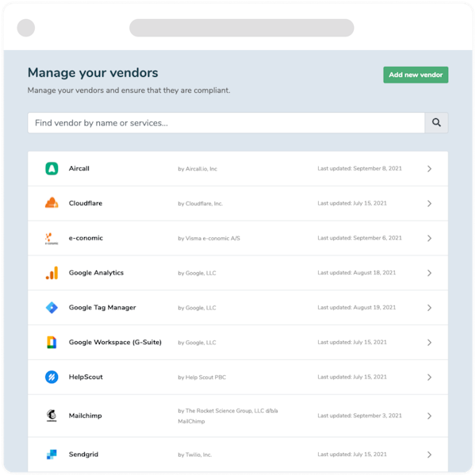Select the Google Tag Manager name
The width and height of the screenshot is (476, 476).
tap(102, 308)
